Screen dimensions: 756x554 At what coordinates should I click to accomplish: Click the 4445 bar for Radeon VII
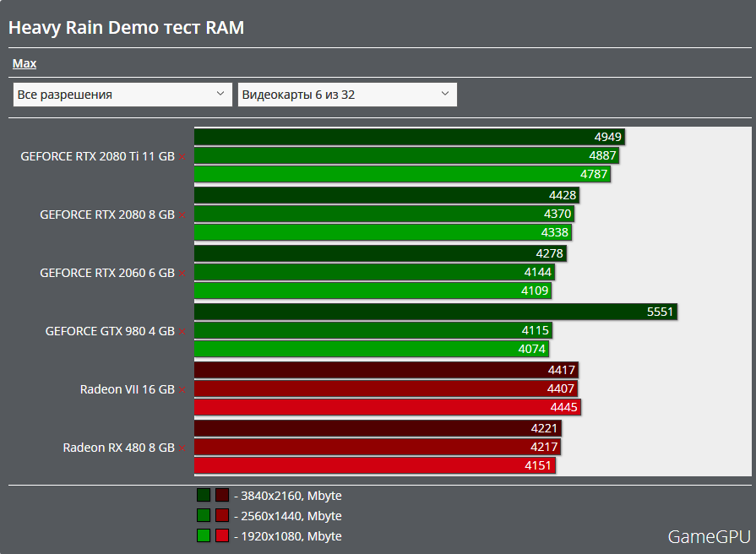(387, 407)
